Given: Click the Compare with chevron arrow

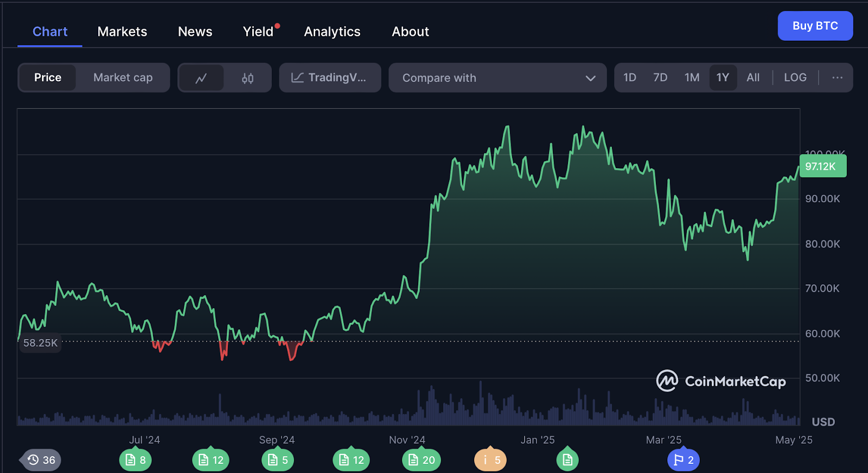Looking at the screenshot, I should [590, 78].
